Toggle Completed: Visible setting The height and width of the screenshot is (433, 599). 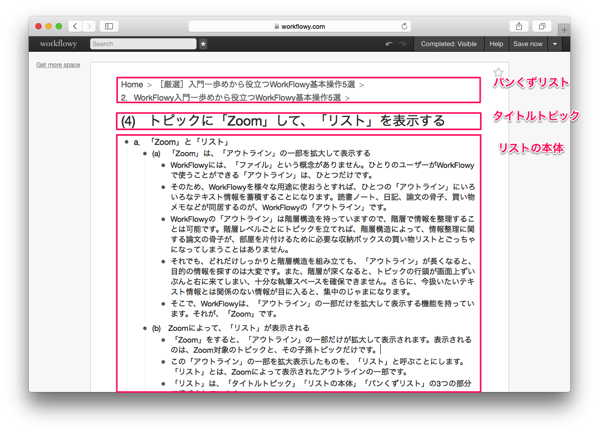448,44
